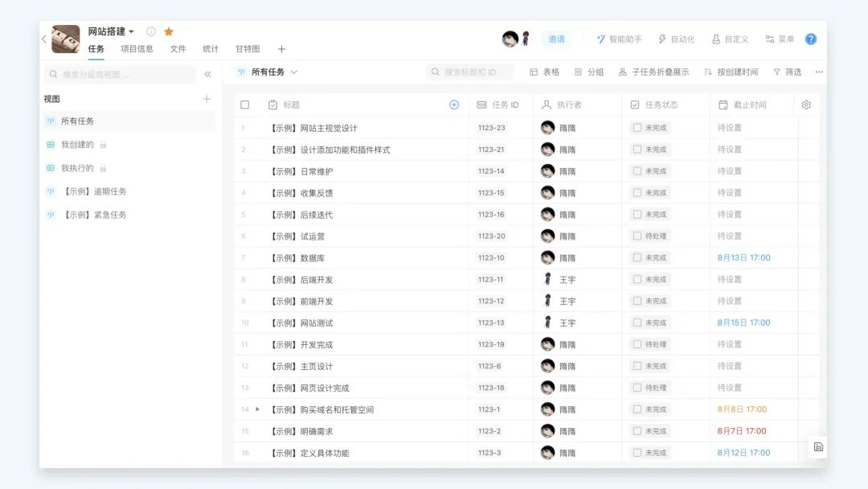Image resolution: width=868 pixels, height=489 pixels.
Task: Open the 分组 grouping options
Action: (589, 72)
